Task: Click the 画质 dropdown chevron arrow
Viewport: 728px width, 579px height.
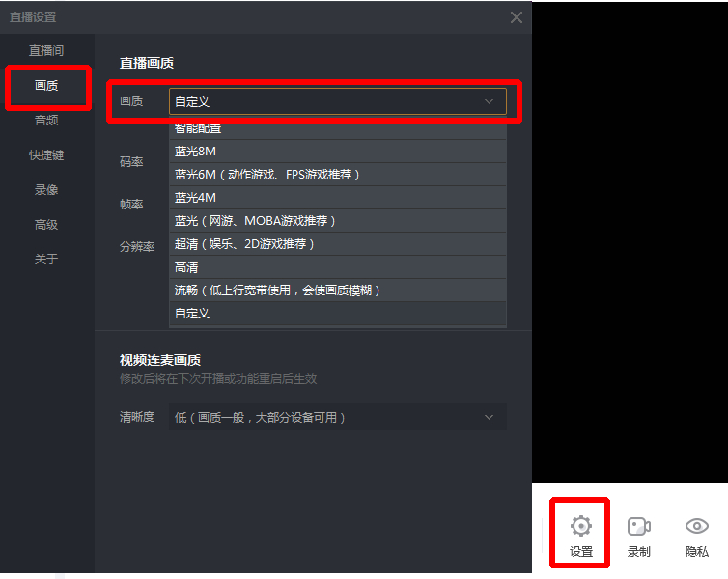Action: pos(489,101)
